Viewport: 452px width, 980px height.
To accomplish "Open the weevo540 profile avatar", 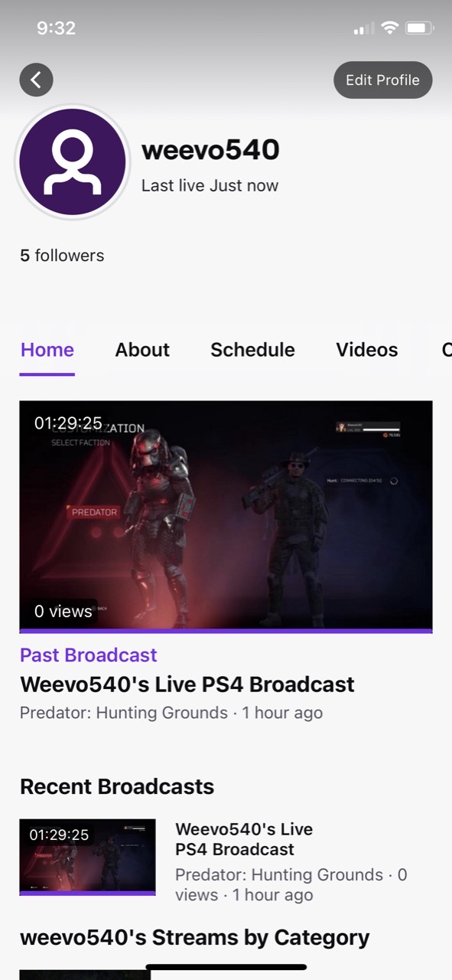I will [x=73, y=162].
